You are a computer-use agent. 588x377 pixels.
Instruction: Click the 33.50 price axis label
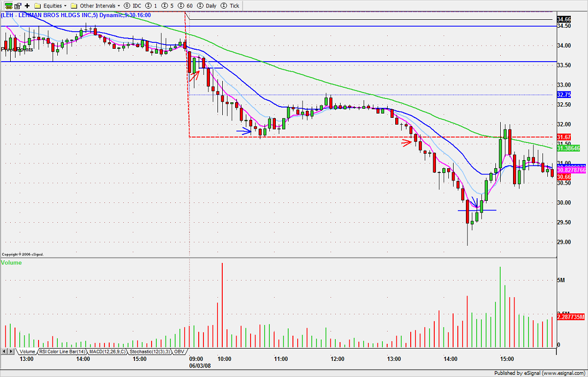(564, 65)
